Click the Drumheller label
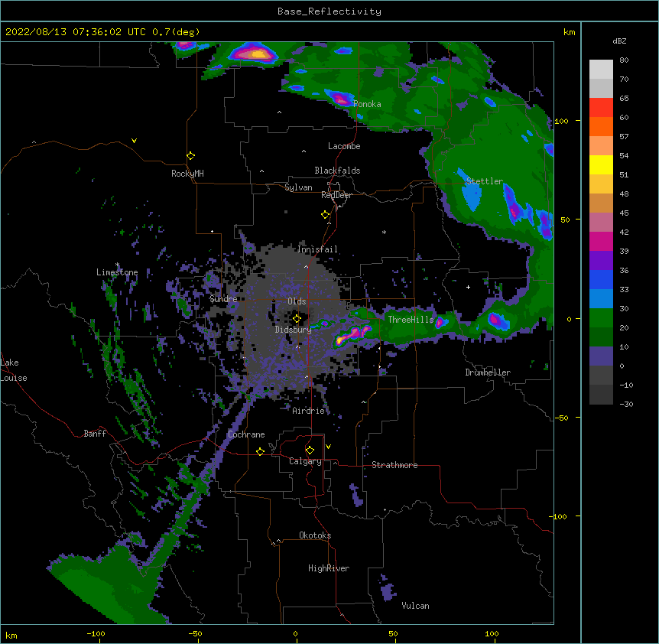659x644 pixels. (x=488, y=372)
